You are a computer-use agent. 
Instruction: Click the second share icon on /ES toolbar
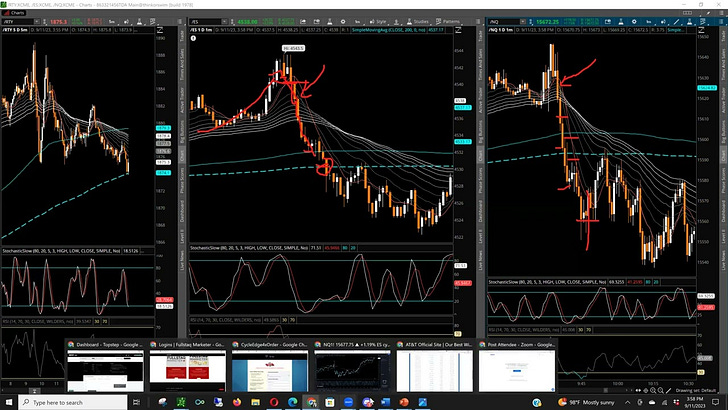coord(317,21)
